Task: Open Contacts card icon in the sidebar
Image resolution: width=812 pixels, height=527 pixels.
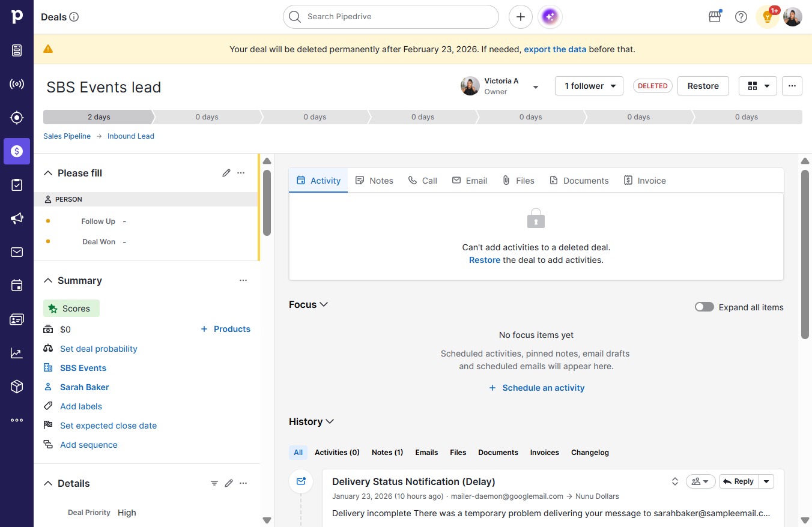Action: pos(17,319)
